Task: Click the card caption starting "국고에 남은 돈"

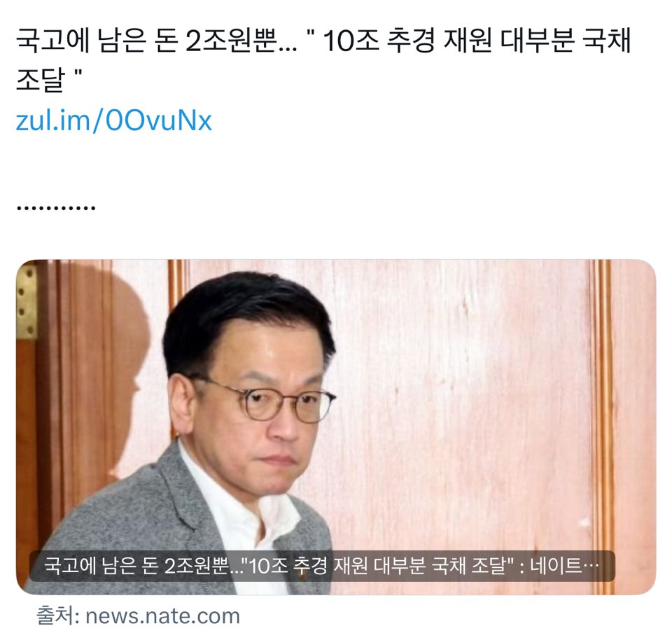Action: tap(322, 566)
